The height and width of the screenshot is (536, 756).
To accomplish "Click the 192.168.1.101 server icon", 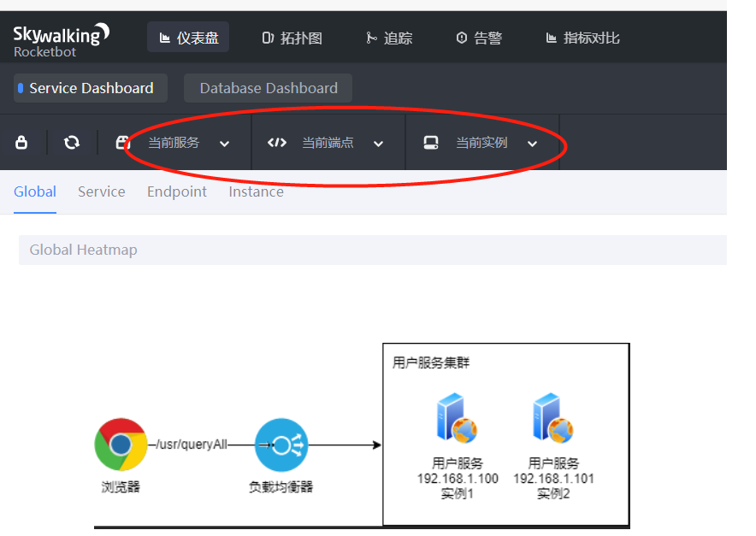I will [553, 418].
